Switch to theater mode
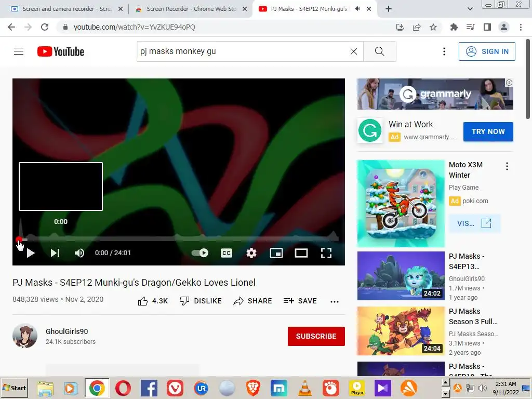 [301, 253]
